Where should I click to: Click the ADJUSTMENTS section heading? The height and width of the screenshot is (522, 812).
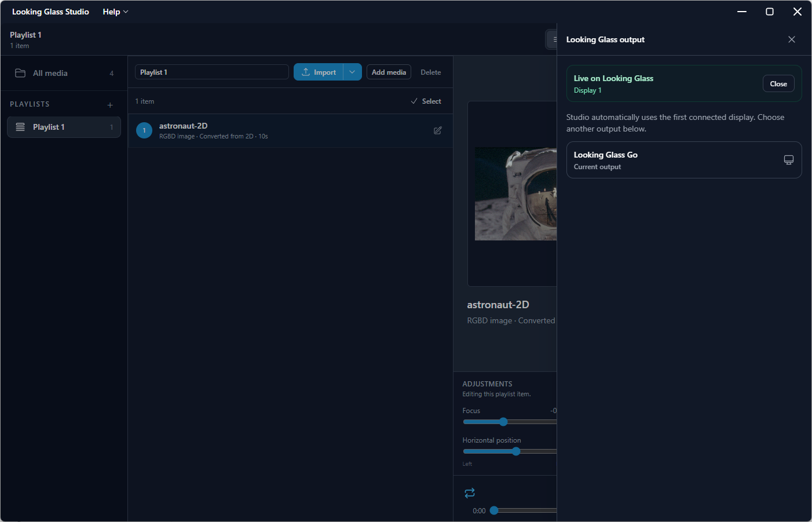[487, 384]
